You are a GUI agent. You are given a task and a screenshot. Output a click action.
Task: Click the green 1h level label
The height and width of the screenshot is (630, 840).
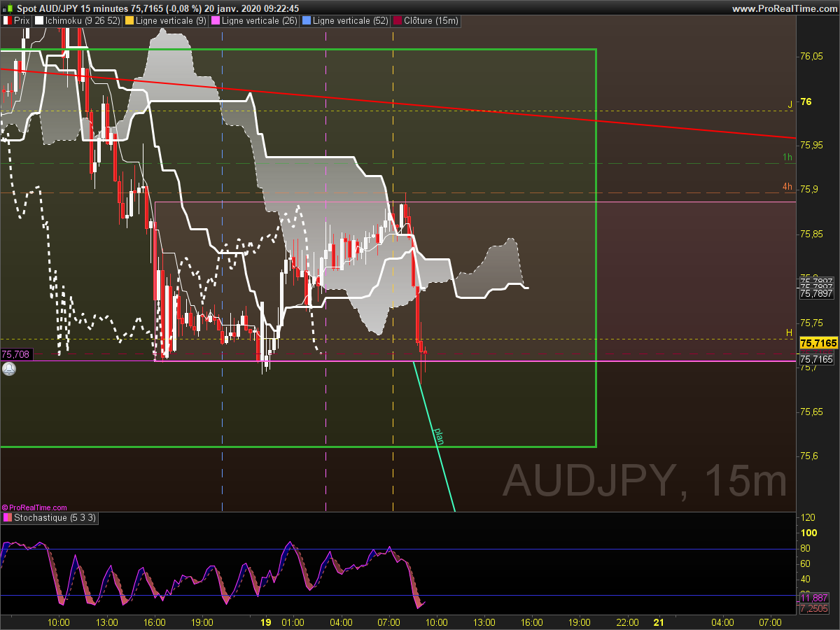tap(787, 157)
